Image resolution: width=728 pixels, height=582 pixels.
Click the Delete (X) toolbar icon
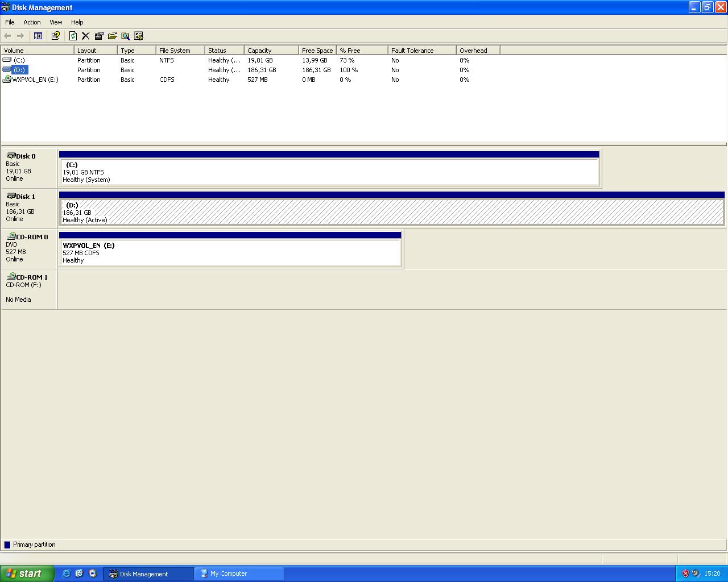coord(86,36)
